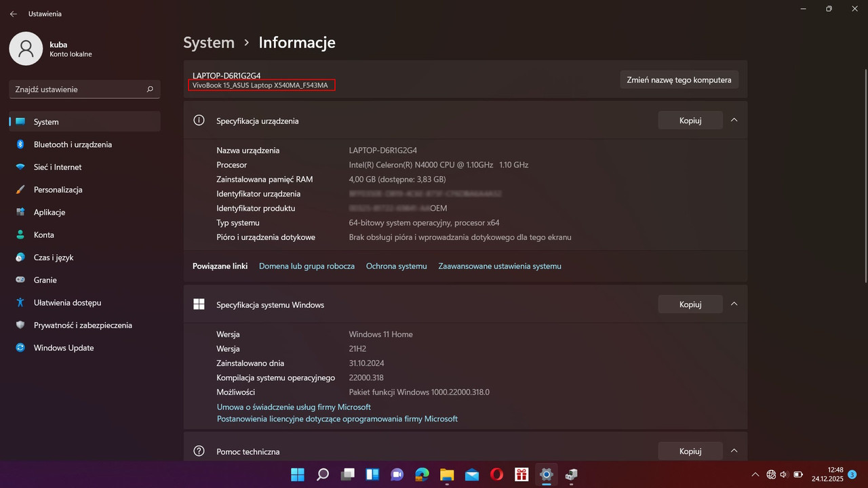Open Postanowienia licencyjne dotyczące oprogramowania link

click(x=337, y=419)
